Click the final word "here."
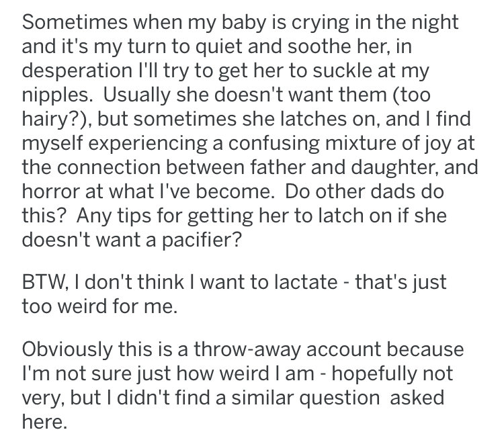This screenshot has height=432, width=504. point(44,422)
